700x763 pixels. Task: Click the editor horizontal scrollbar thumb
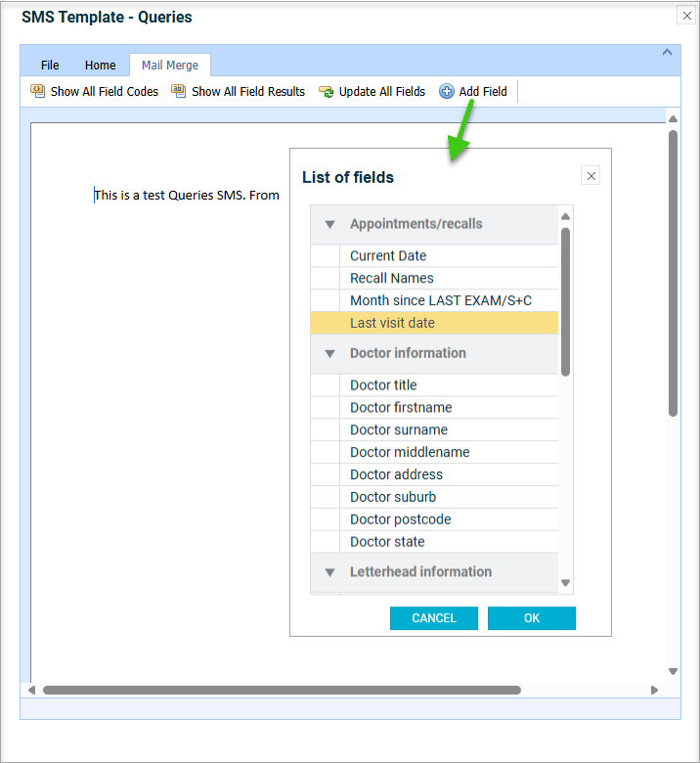coord(283,690)
